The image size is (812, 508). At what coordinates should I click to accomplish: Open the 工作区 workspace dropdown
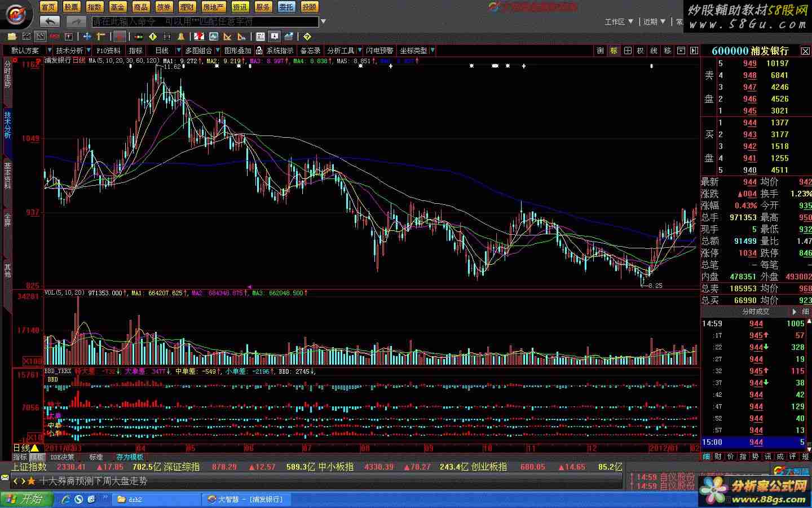(x=619, y=21)
